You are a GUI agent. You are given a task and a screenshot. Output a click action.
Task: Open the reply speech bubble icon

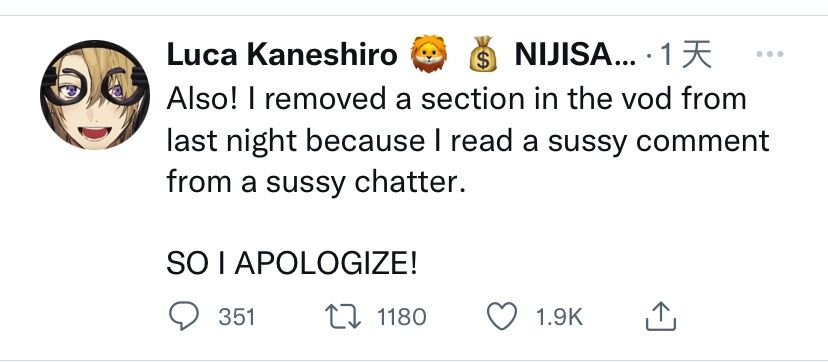[183, 317]
